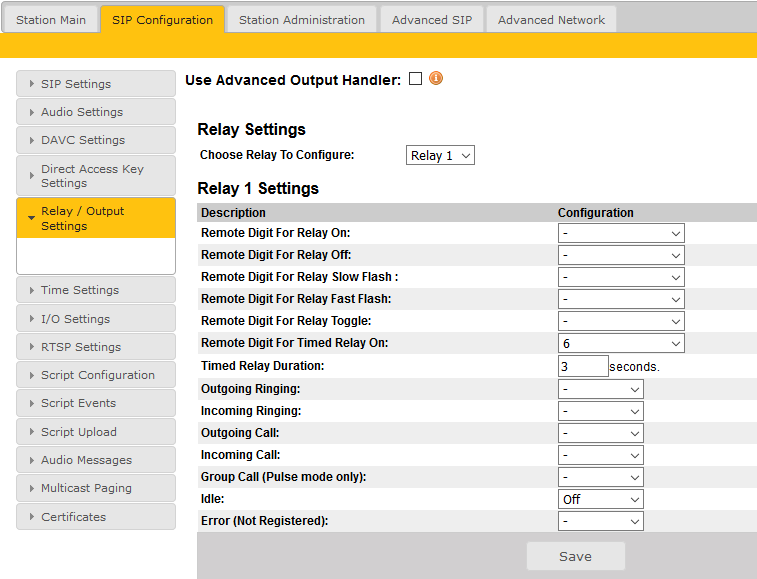This screenshot has height=579, width=757.
Task: Expand the Script Configuration sidebar item
Action: click(96, 375)
